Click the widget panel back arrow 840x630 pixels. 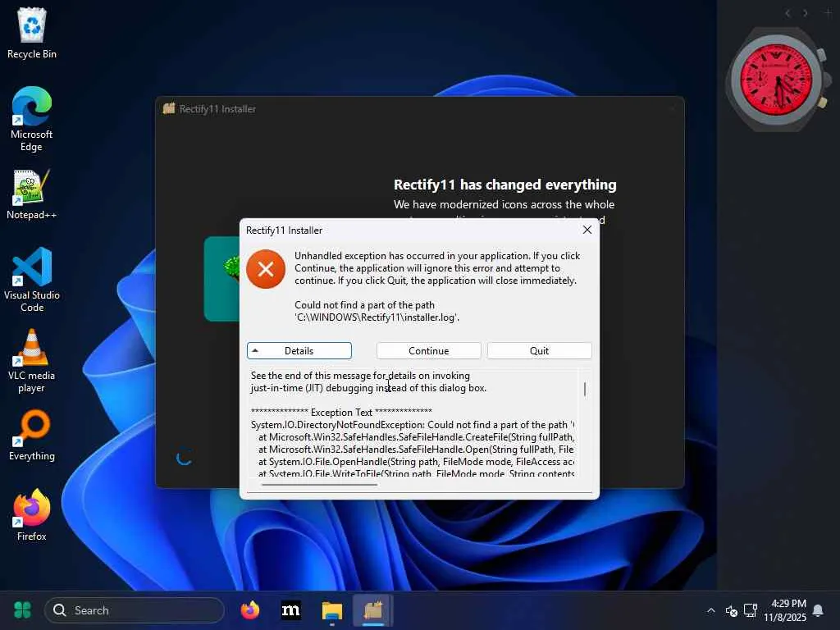[x=787, y=13]
